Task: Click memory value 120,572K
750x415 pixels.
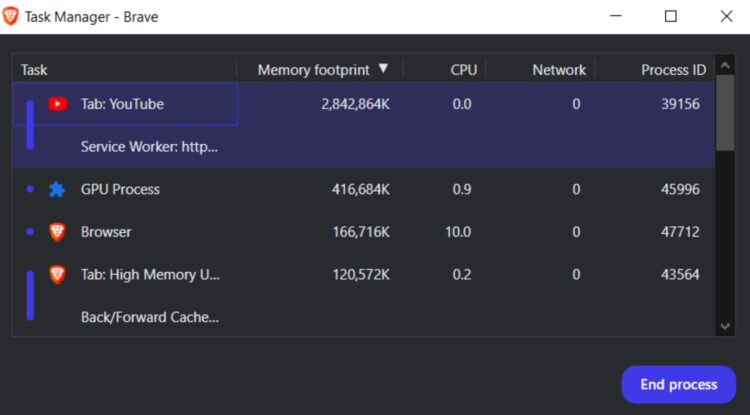Action: (361, 275)
